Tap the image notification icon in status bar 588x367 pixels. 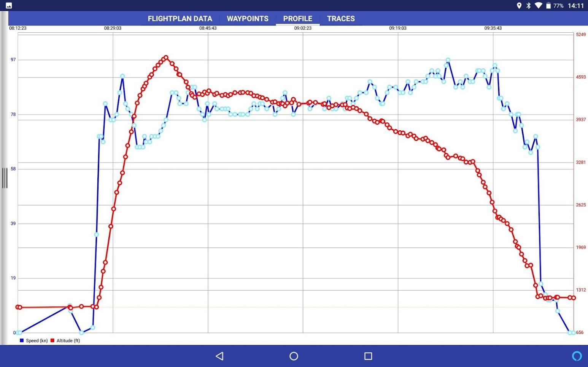pos(9,5)
